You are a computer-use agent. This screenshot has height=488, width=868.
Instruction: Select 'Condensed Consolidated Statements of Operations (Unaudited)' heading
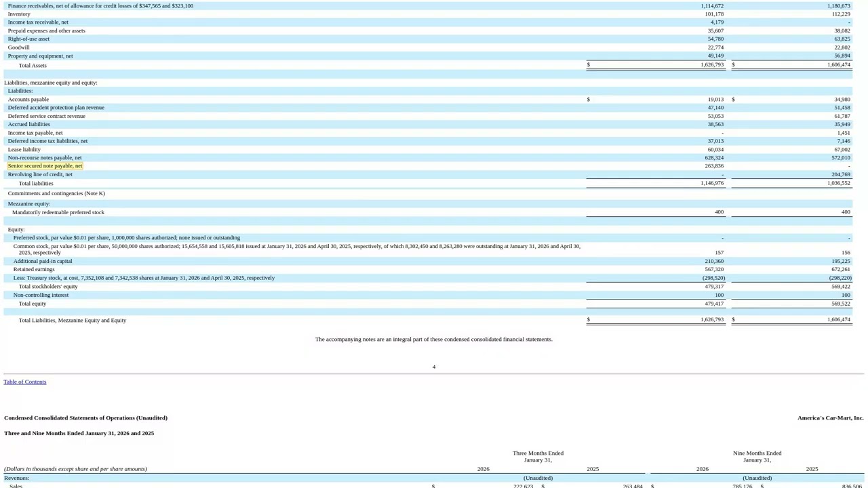pos(85,418)
